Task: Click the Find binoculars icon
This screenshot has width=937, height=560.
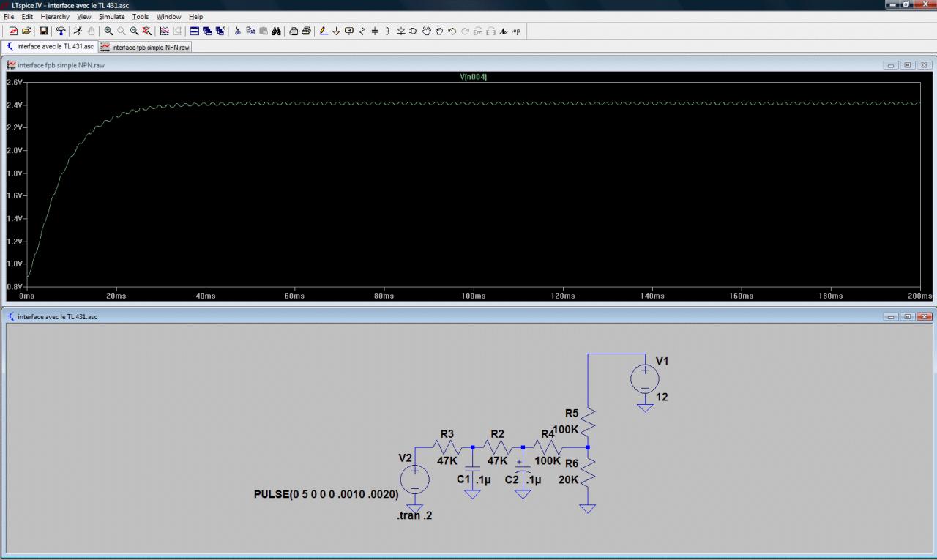Action: (x=276, y=31)
